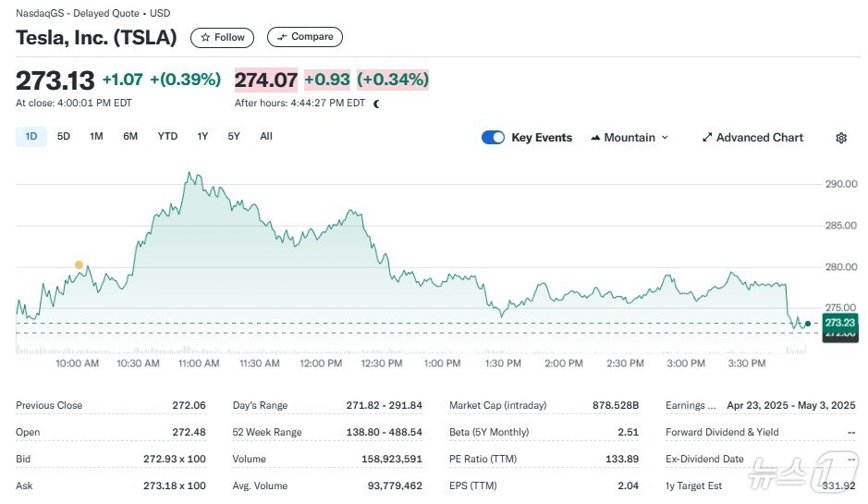Expand the Mountain chart style dropdown chevron
The height and width of the screenshot is (504, 868).
665,138
